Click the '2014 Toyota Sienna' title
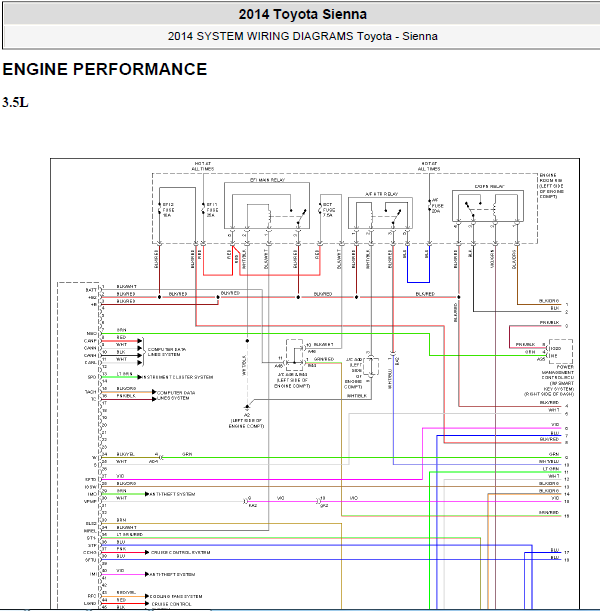This screenshot has width=600, height=611. pos(302,14)
